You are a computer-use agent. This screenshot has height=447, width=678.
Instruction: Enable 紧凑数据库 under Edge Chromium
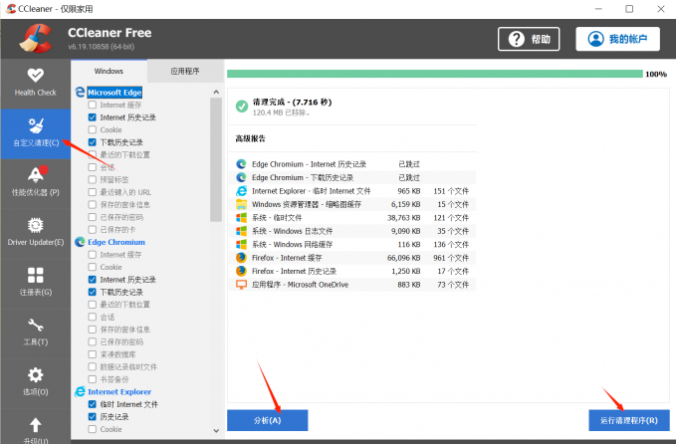92,354
